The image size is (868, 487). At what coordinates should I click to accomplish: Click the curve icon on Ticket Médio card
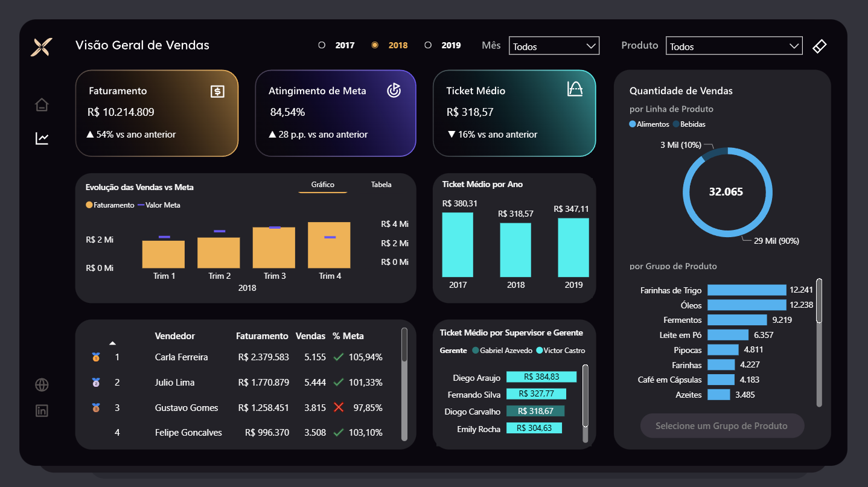[575, 89]
